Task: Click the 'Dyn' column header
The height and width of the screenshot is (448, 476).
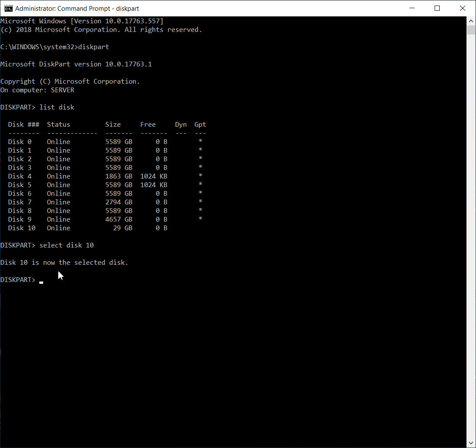Action: (181, 125)
